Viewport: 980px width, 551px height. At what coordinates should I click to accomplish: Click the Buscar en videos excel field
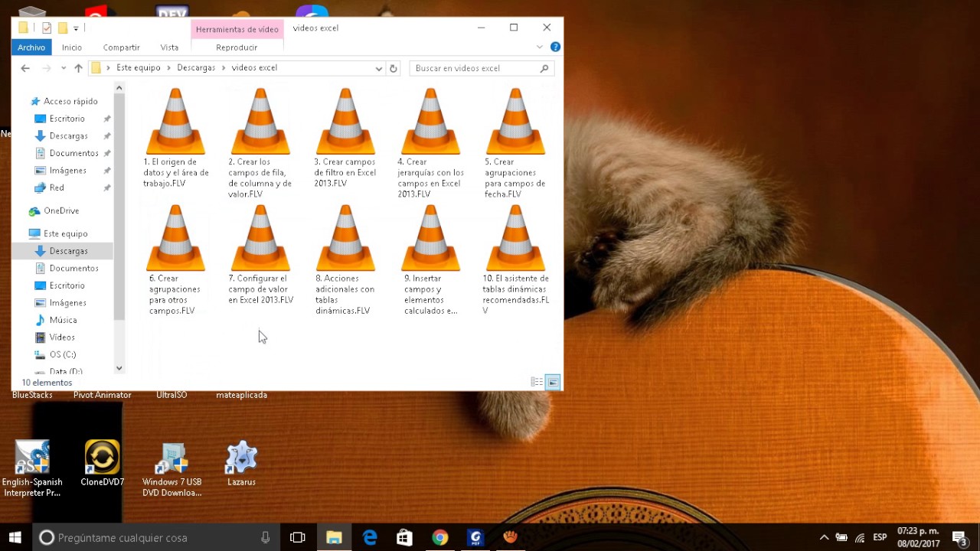482,68
